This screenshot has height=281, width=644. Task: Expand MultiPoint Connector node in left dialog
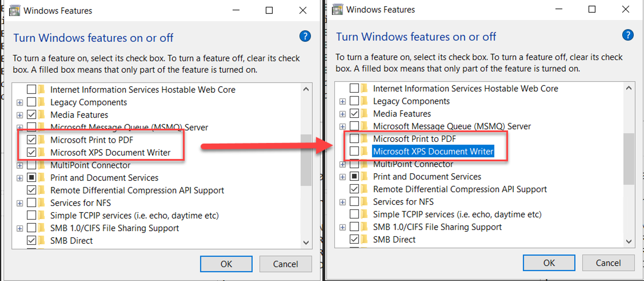19,165
